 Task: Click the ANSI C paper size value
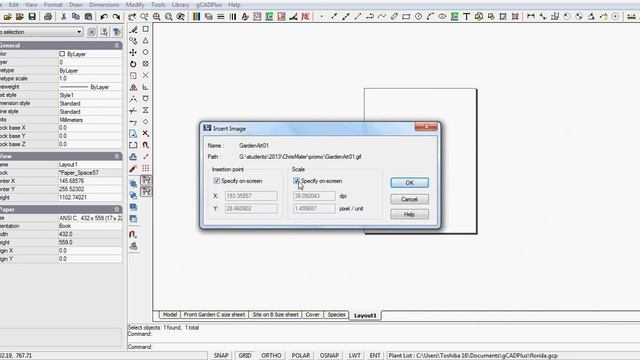click(91, 218)
